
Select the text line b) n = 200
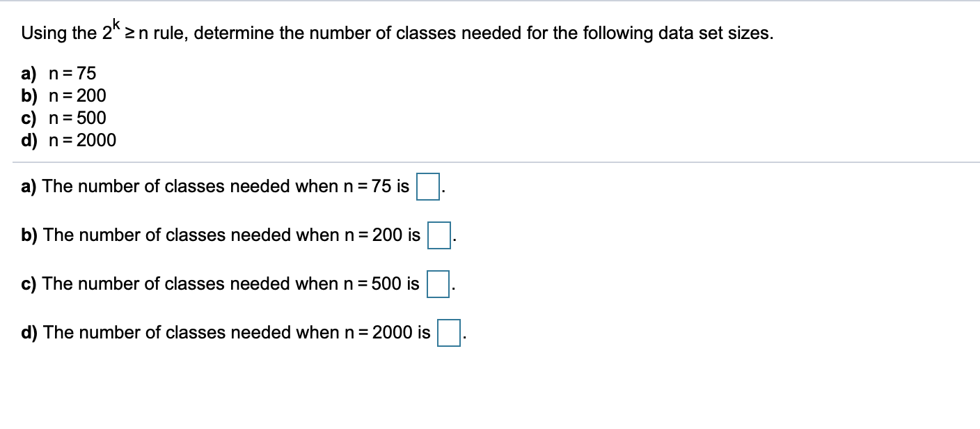[63, 95]
